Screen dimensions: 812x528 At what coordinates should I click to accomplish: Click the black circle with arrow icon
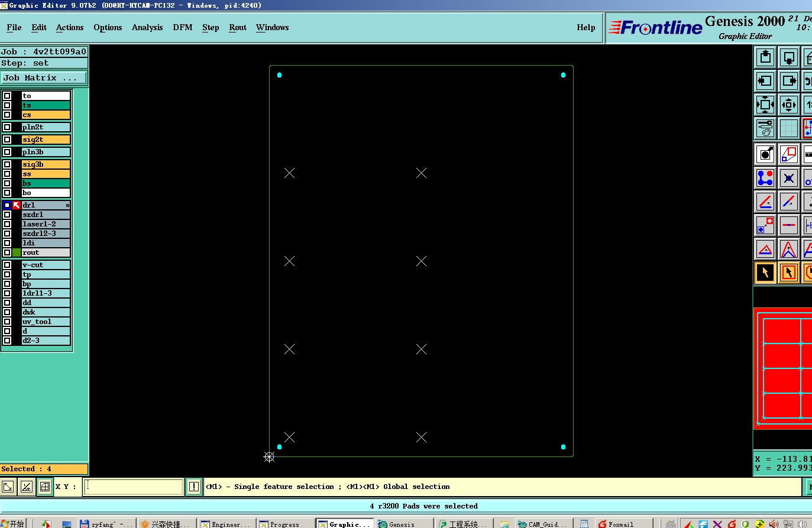tap(765, 154)
